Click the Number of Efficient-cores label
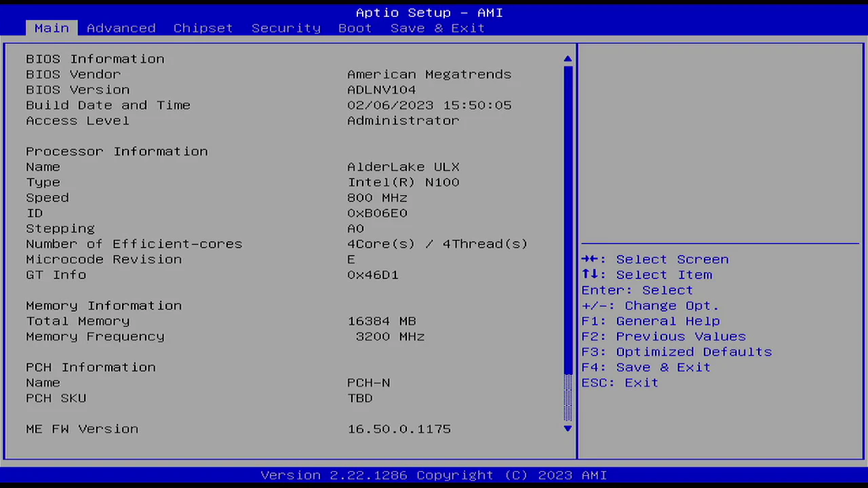This screenshot has height=488, width=868. [134, 244]
